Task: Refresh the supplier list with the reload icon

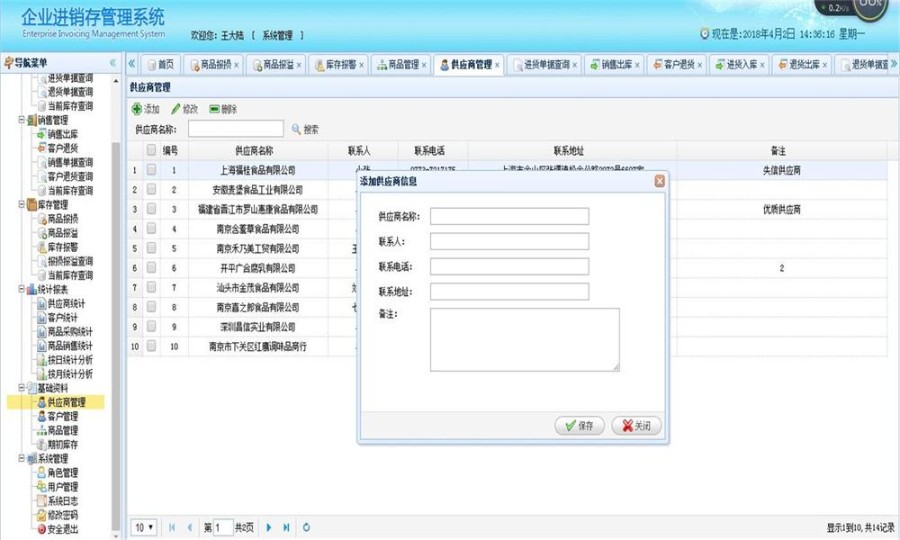Action: (306, 527)
